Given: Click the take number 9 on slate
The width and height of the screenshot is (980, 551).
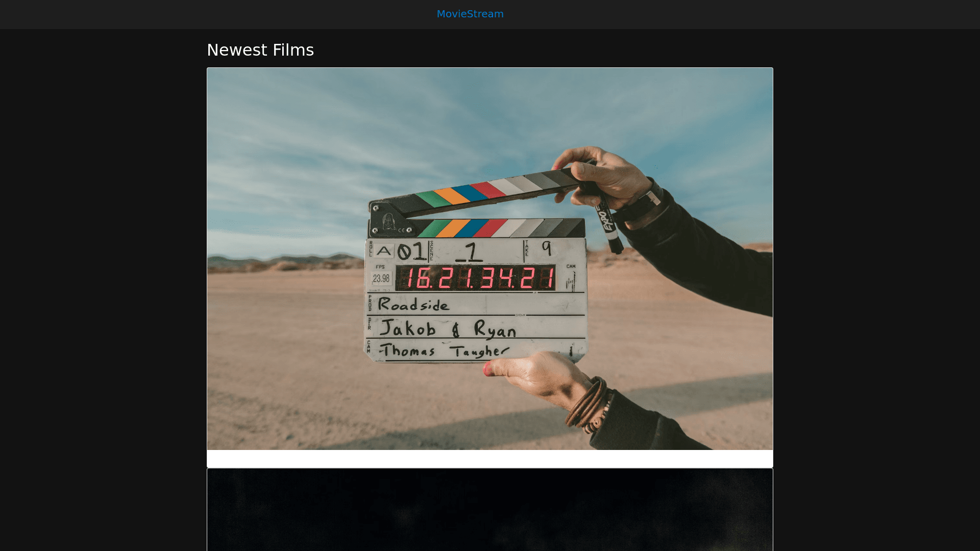Looking at the screenshot, I should pos(547,248).
